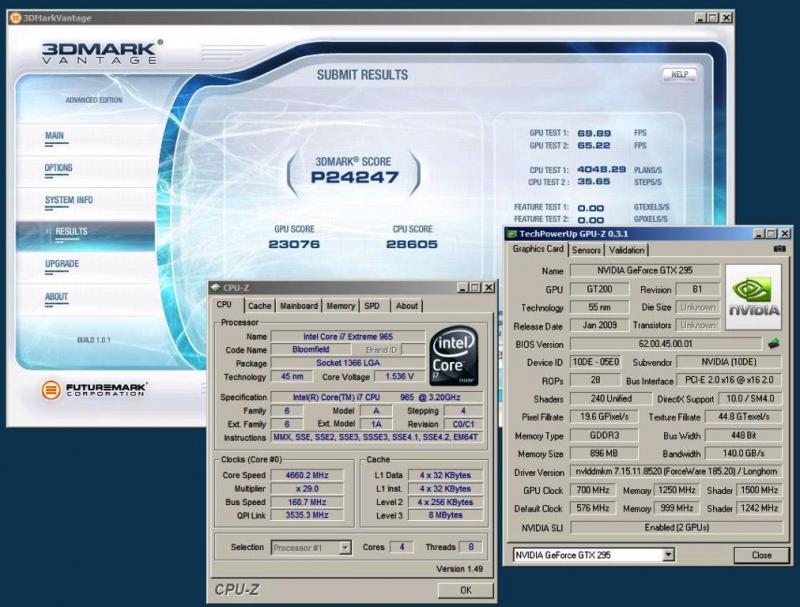Select the Memory tab in CPU-Z

pyautogui.click(x=340, y=306)
